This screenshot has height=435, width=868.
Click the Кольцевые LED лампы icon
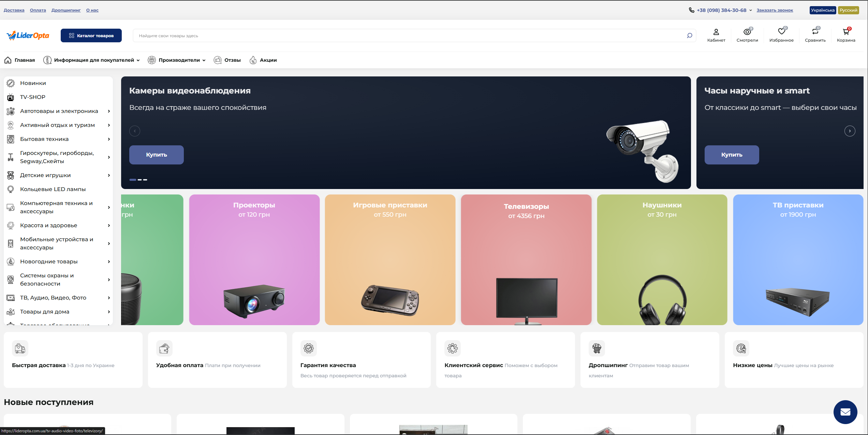(11, 189)
